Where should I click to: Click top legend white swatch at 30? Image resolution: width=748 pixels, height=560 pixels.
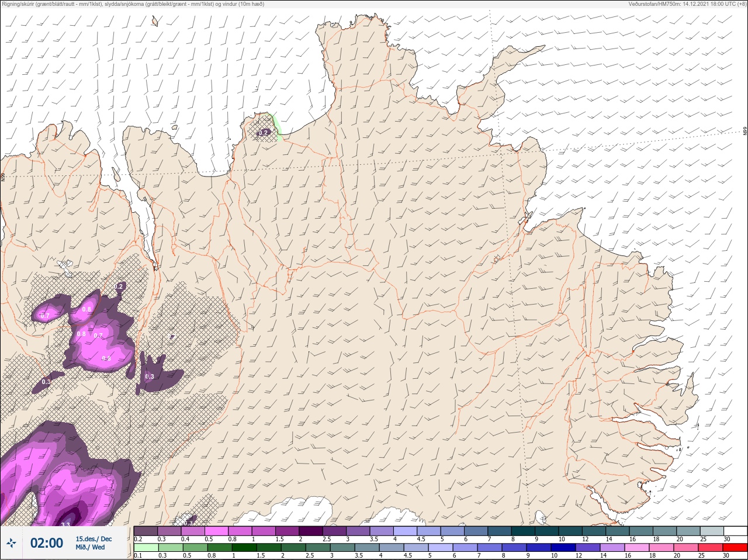pos(735,531)
